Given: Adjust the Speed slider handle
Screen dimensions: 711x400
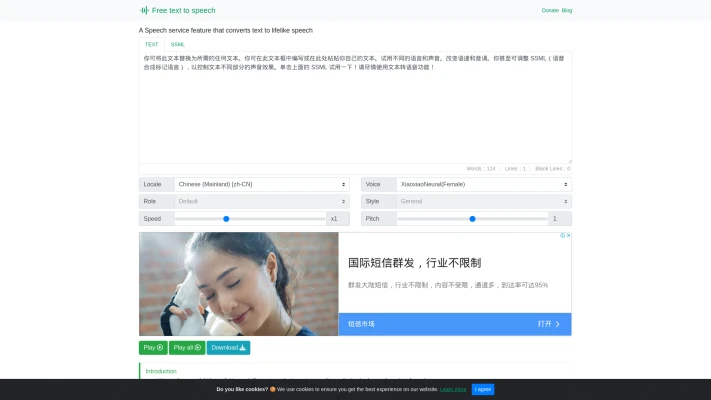Looking at the screenshot, I should (226, 219).
